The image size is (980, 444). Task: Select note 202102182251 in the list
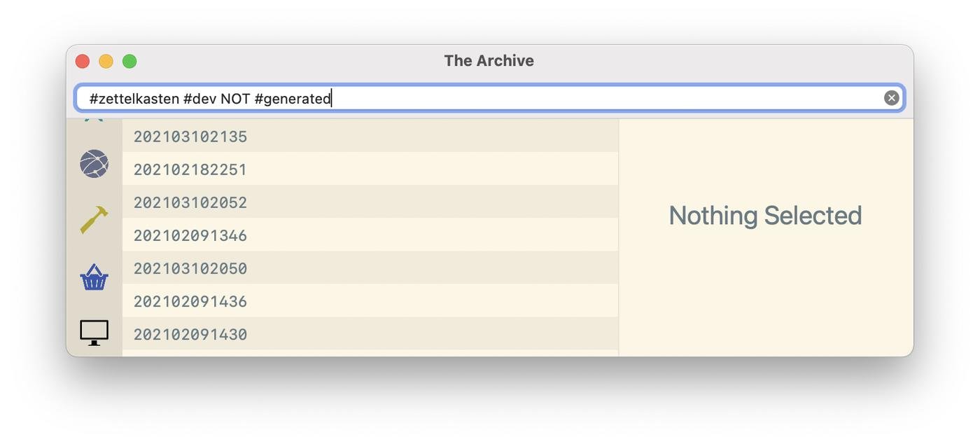point(190,169)
